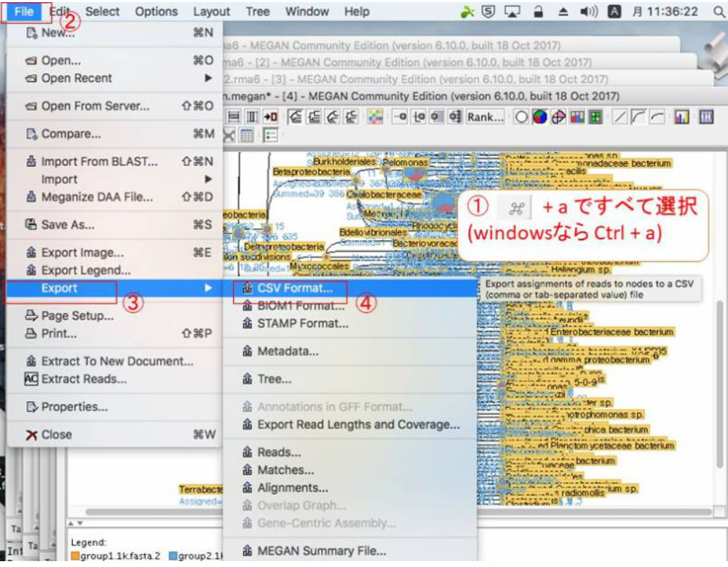The width and height of the screenshot is (728, 567).
Task: Open the color table toolbar icon
Action: tap(375, 117)
